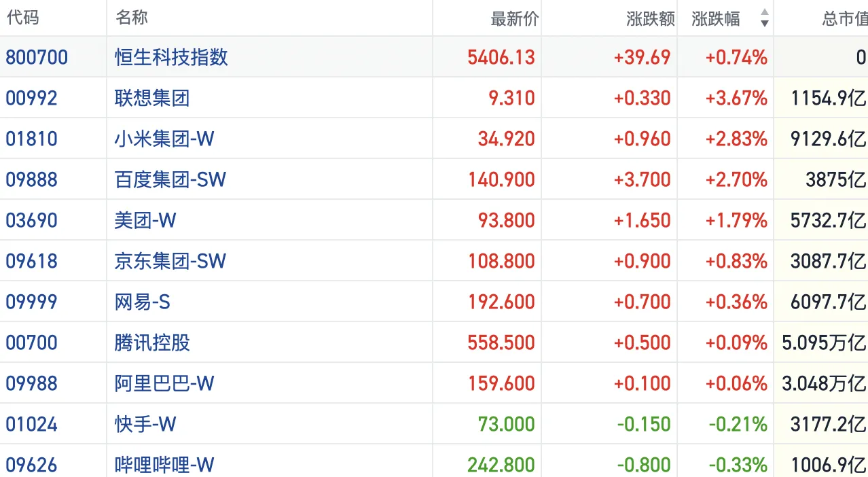Open the 京东集团-SW stock page
Viewport: 868px width, 477px height.
[x=170, y=261]
